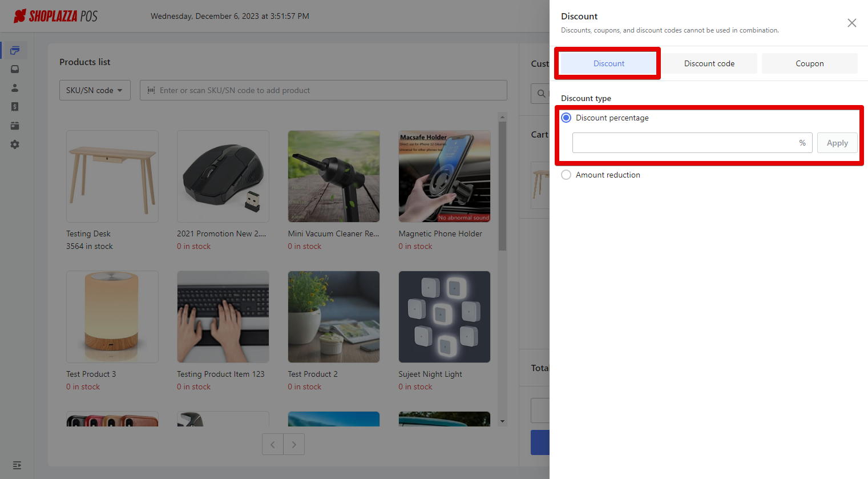
Task: Select the Amount reduction radio button
Action: point(566,175)
